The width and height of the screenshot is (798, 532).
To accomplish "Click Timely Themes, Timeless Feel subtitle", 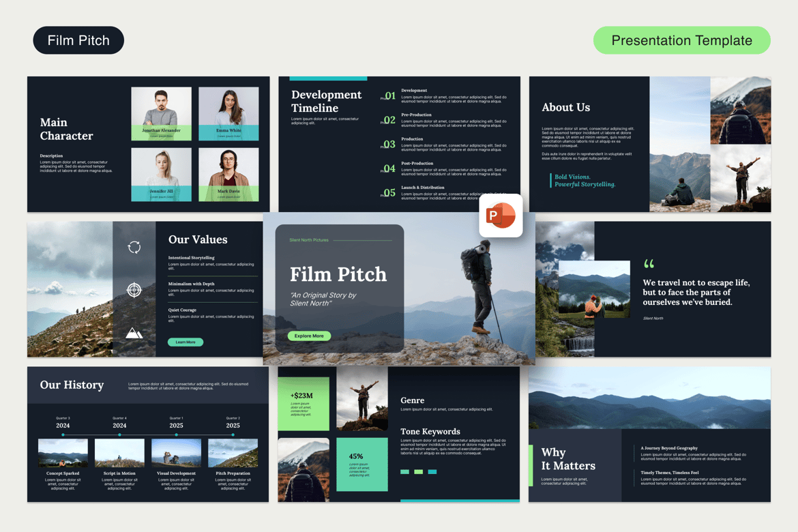I will [x=669, y=473].
